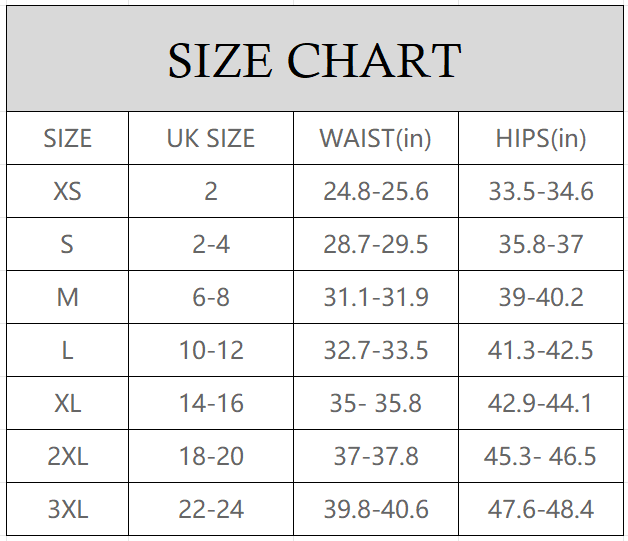Click the HIPS(in) column header
Image resolution: width=628 pixels, height=541 pixels.
(x=541, y=138)
